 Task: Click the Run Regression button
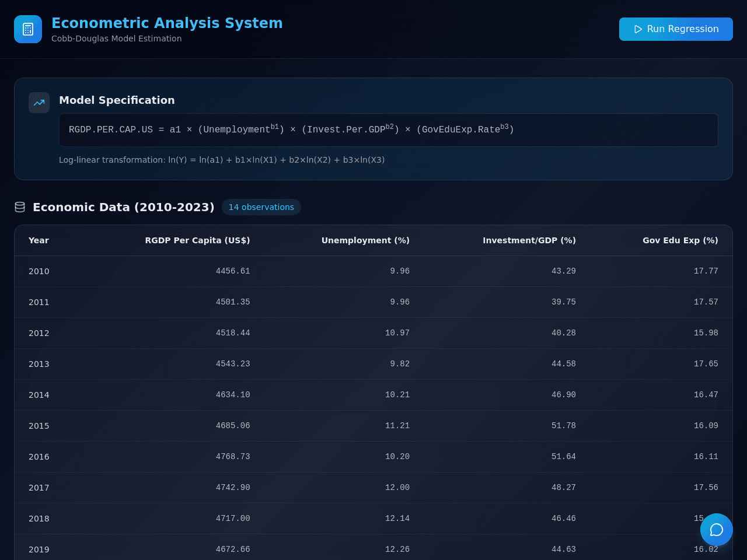676,29
